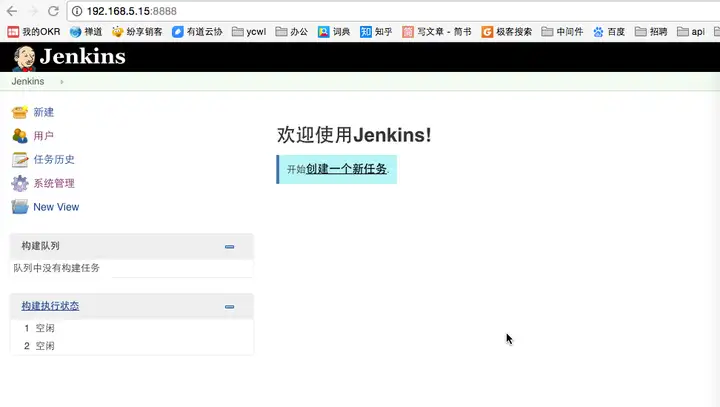Open the 极客搜索 bookmark
Viewport: 720px width, 407px height.
(x=506, y=32)
